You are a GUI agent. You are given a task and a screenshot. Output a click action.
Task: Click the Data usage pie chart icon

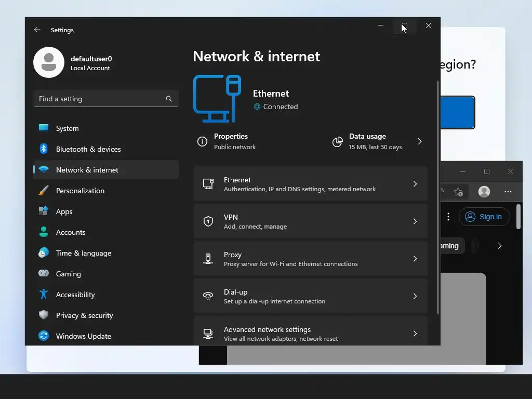(x=337, y=141)
